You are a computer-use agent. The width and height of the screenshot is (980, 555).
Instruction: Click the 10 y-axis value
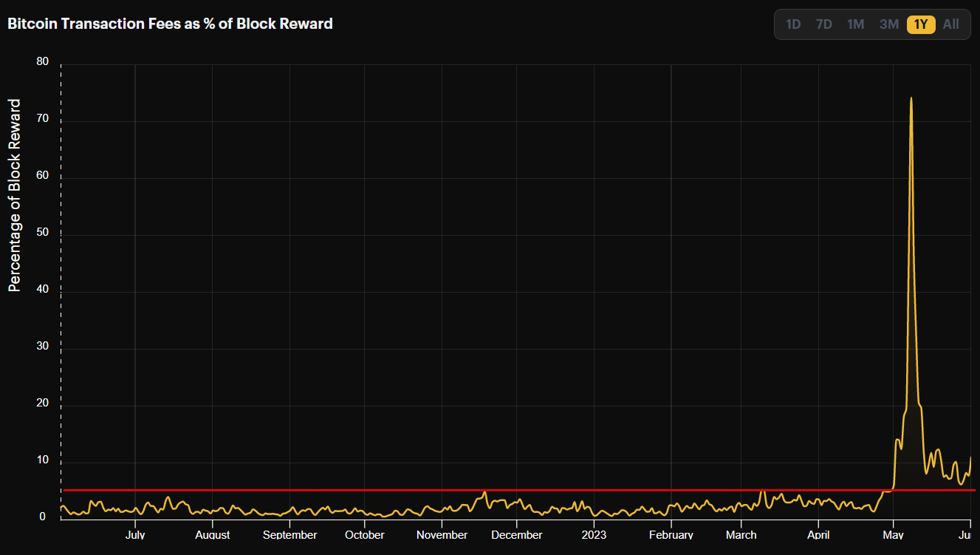coord(42,460)
